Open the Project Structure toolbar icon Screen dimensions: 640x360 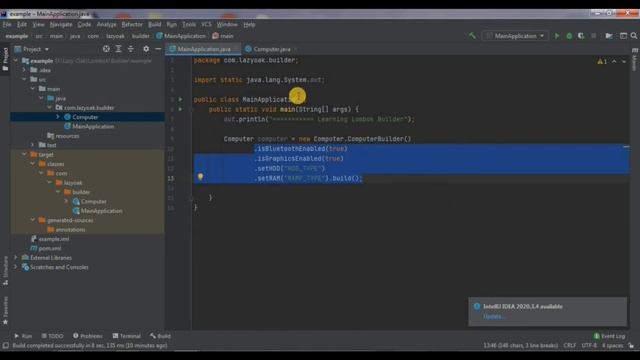[609, 36]
